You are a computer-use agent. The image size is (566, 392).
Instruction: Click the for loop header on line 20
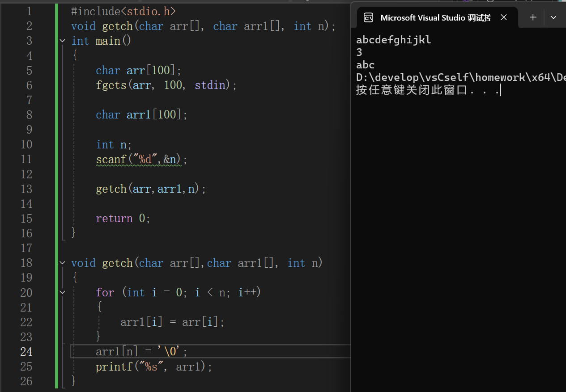pos(178,292)
